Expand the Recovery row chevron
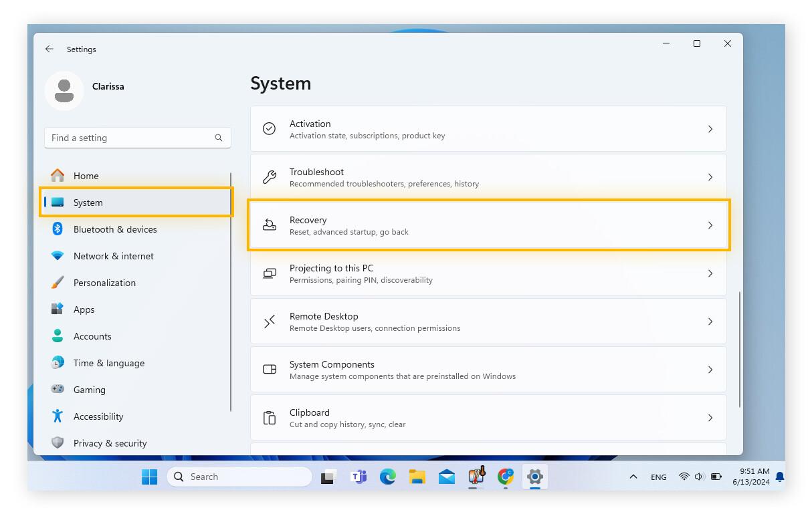The image size is (812, 514). click(710, 225)
